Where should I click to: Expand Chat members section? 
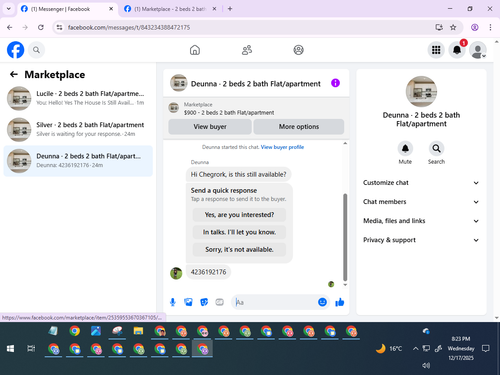coord(421,202)
